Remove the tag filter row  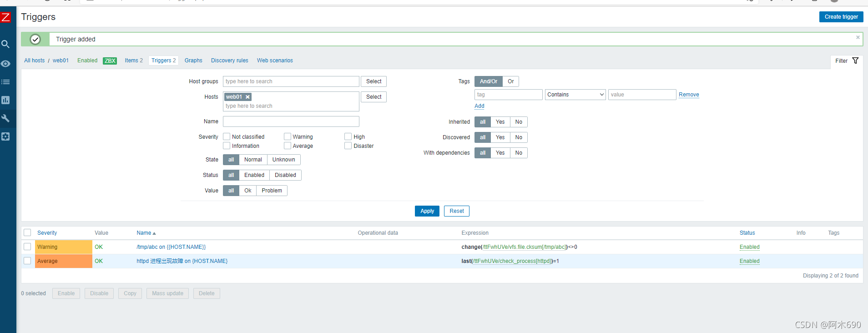click(689, 95)
